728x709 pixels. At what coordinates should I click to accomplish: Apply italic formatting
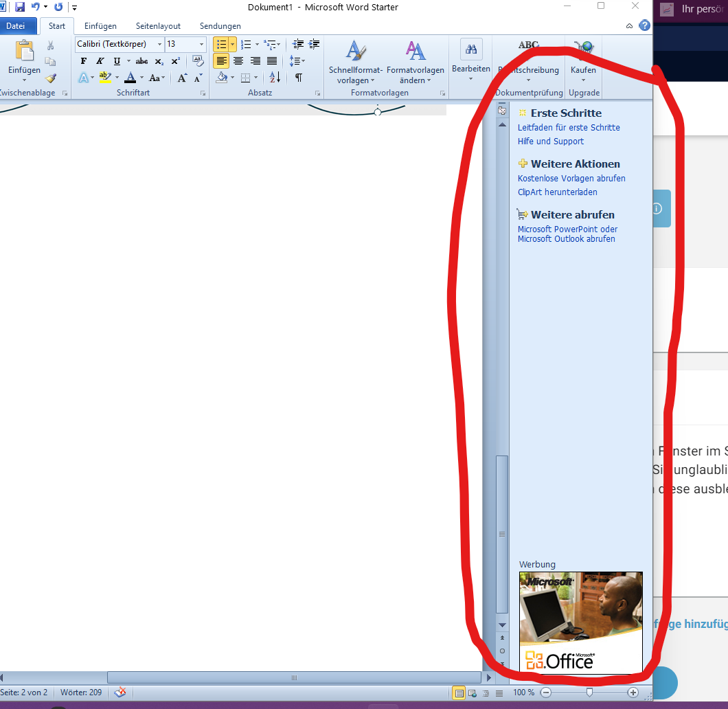click(x=100, y=60)
